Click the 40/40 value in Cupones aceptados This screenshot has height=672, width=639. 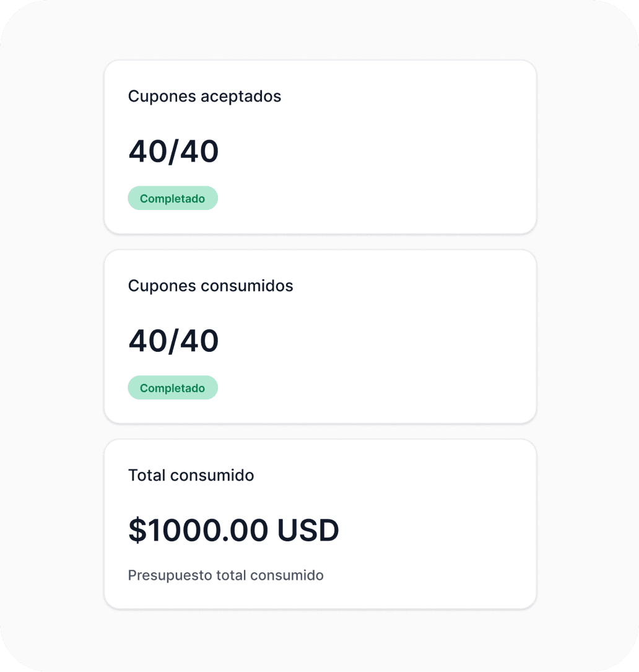pos(173,151)
